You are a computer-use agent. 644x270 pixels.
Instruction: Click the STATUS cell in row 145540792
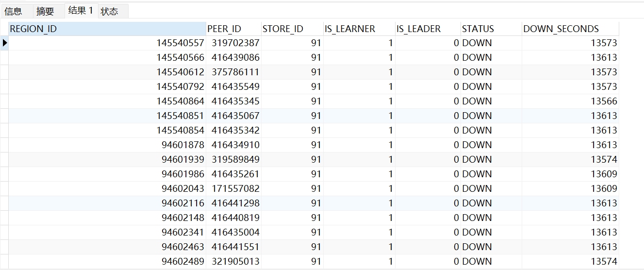coord(490,86)
